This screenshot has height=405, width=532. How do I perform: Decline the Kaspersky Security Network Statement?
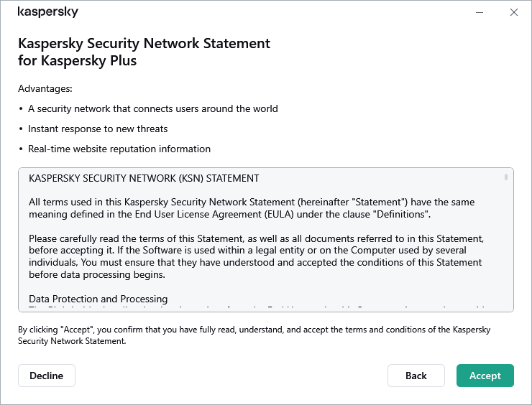(46, 376)
